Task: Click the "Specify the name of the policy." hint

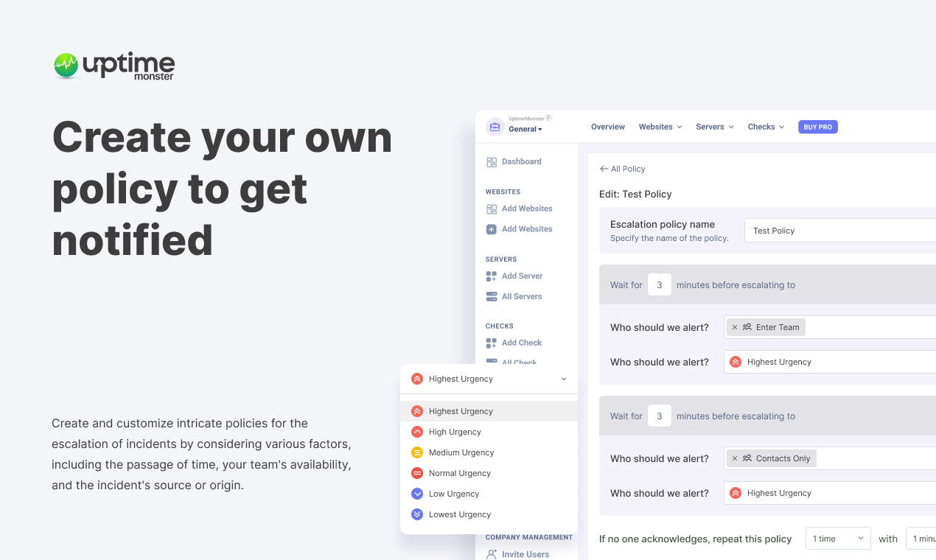Action: pyautogui.click(x=669, y=238)
